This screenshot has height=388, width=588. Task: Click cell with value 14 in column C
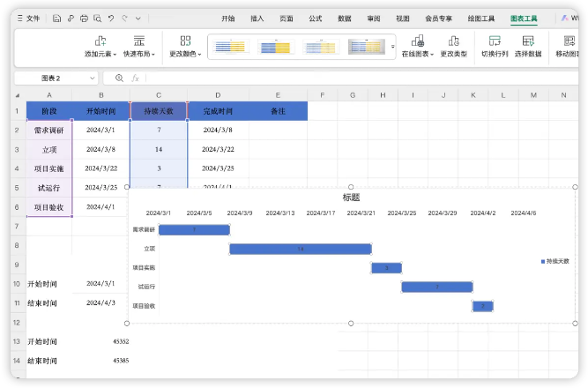(x=159, y=149)
